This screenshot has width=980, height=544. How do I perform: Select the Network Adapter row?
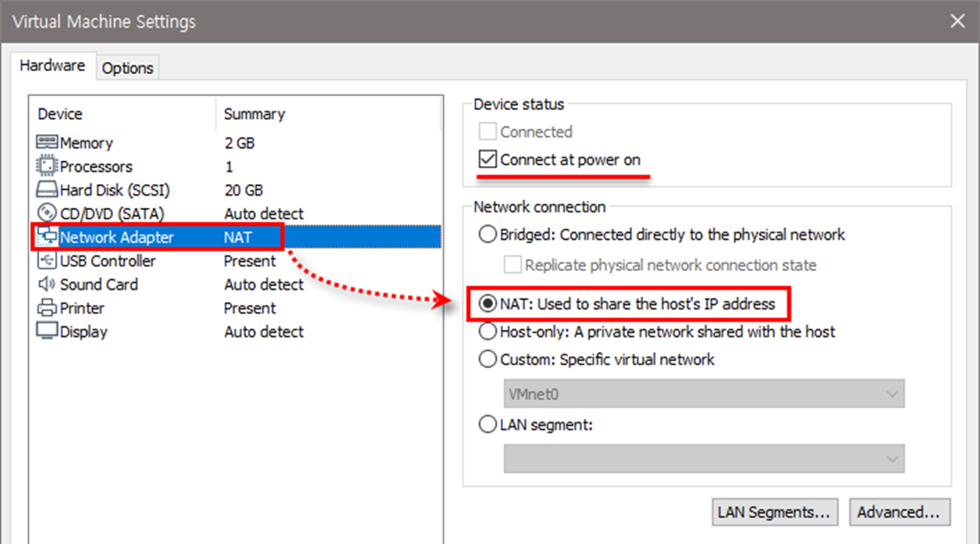116,237
